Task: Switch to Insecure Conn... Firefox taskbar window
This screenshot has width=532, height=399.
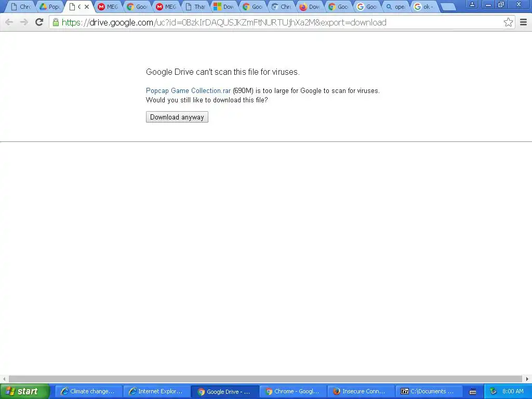Action: (x=361, y=391)
